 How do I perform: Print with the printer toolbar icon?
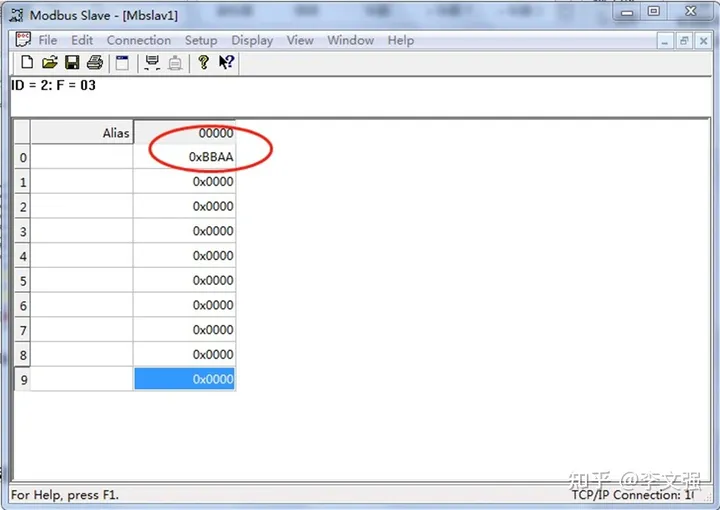95,62
